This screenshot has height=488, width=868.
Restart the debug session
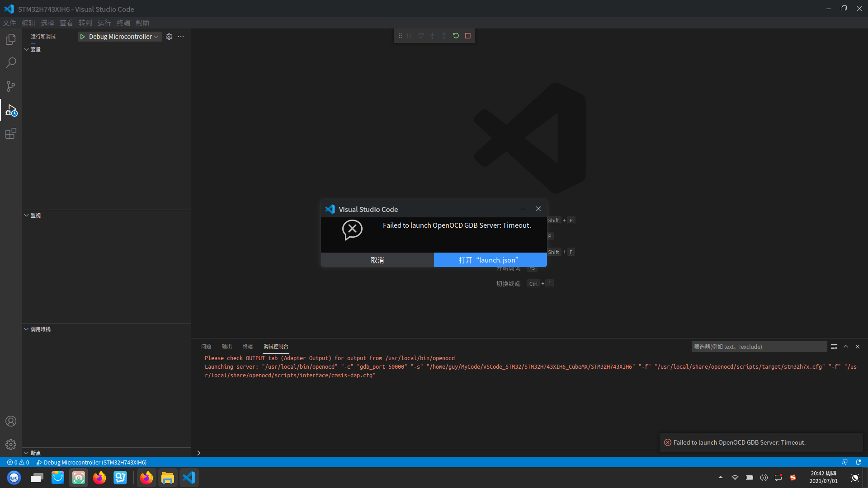456,36
